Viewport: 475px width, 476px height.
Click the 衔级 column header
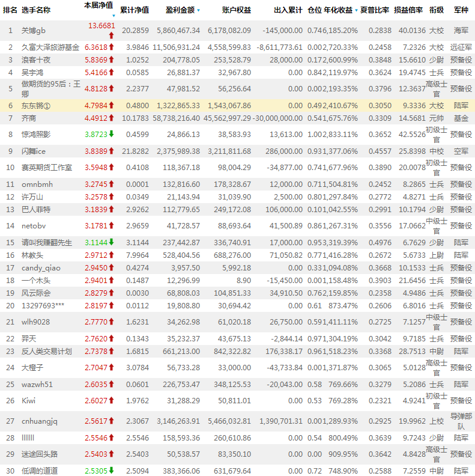[437, 10]
